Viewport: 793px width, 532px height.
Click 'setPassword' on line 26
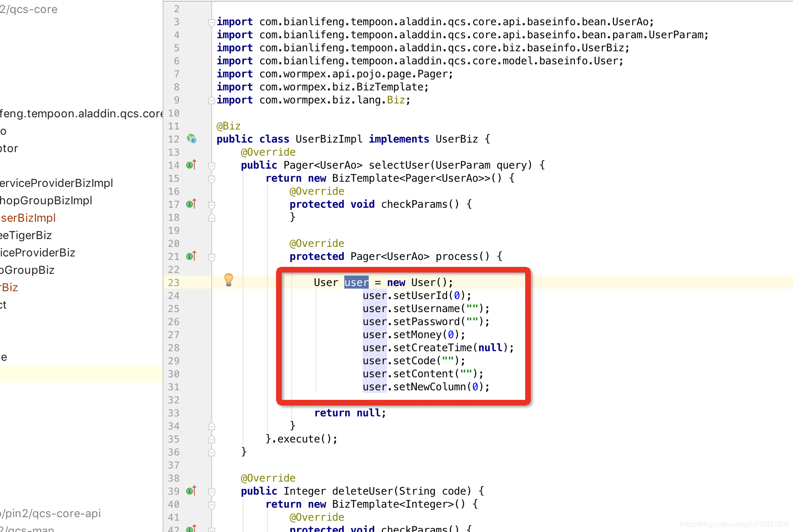(x=426, y=322)
